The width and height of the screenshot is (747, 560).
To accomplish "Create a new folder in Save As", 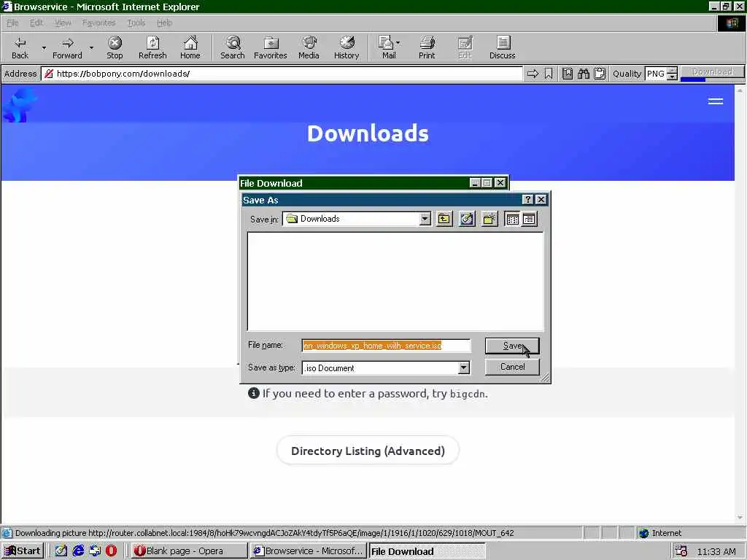I will click(489, 219).
